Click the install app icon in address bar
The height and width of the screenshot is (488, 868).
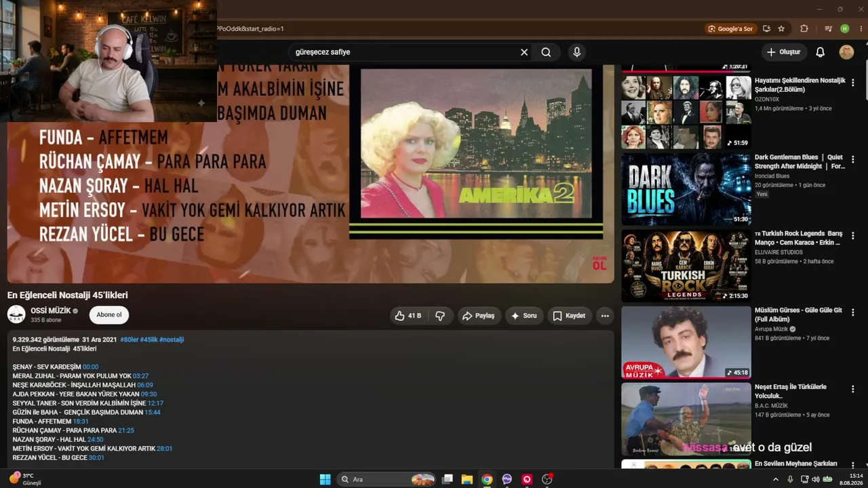coord(766,28)
